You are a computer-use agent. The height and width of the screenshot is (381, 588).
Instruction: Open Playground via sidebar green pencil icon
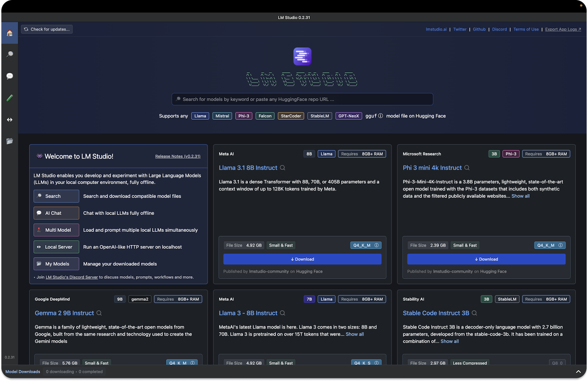(x=10, y=98)
